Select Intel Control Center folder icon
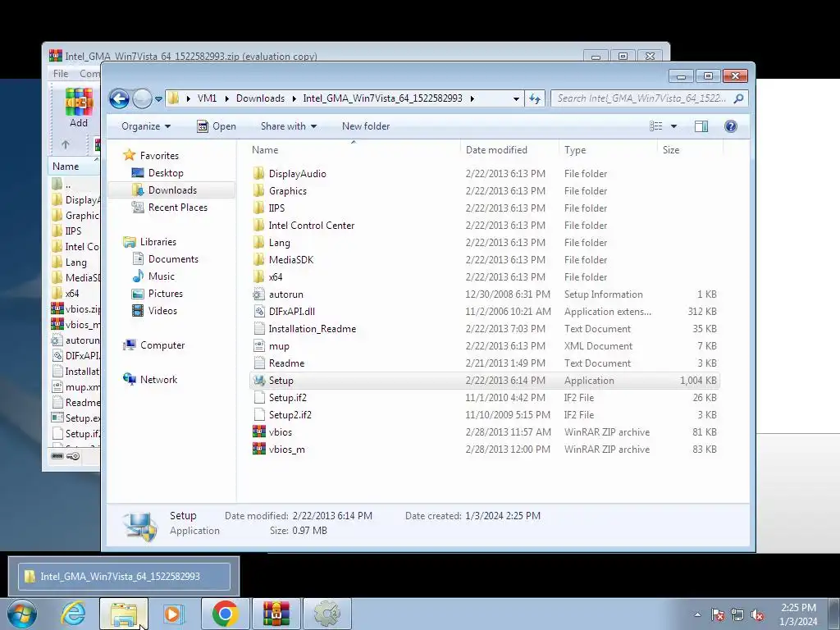 258,226
